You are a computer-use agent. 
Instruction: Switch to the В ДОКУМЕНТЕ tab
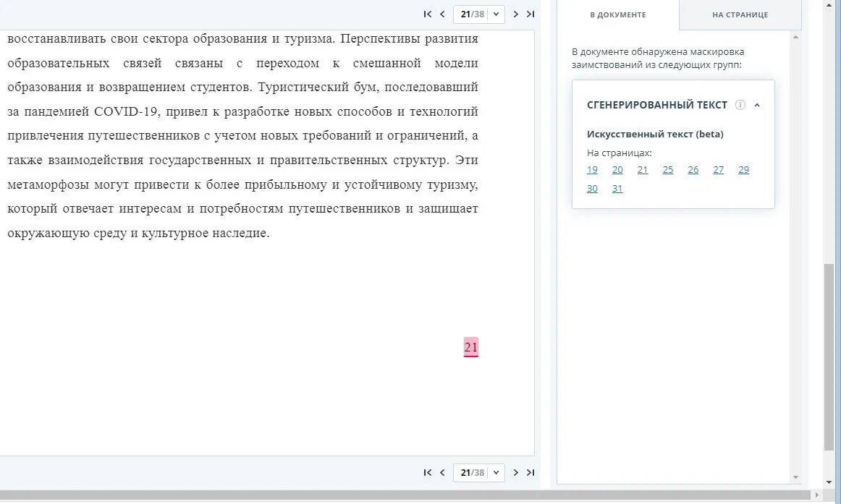click(618, 15)
